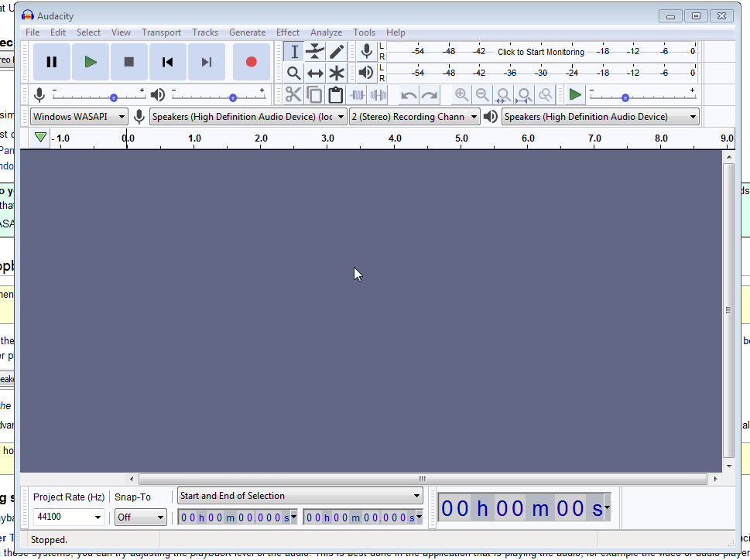Open the Transport menu
This screenshot has height=560, width=750.
pos(161,32)
